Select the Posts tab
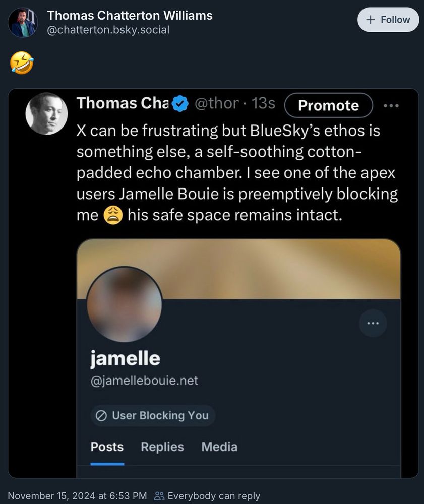This screenshot has width=424, height=504. pos(107,447)
